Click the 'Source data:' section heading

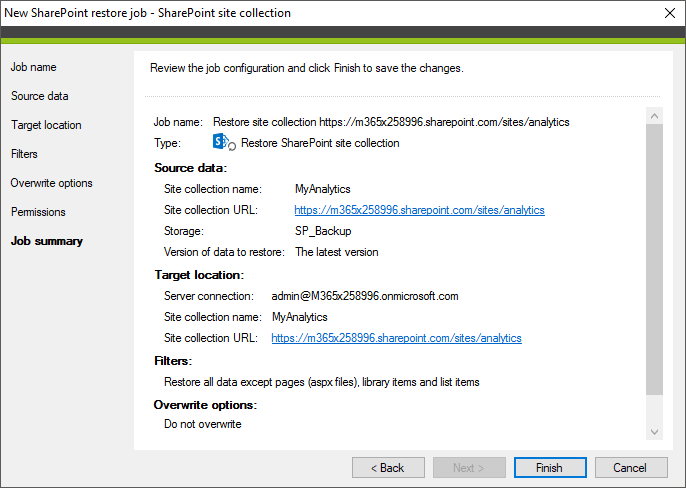tap(190, 168)
